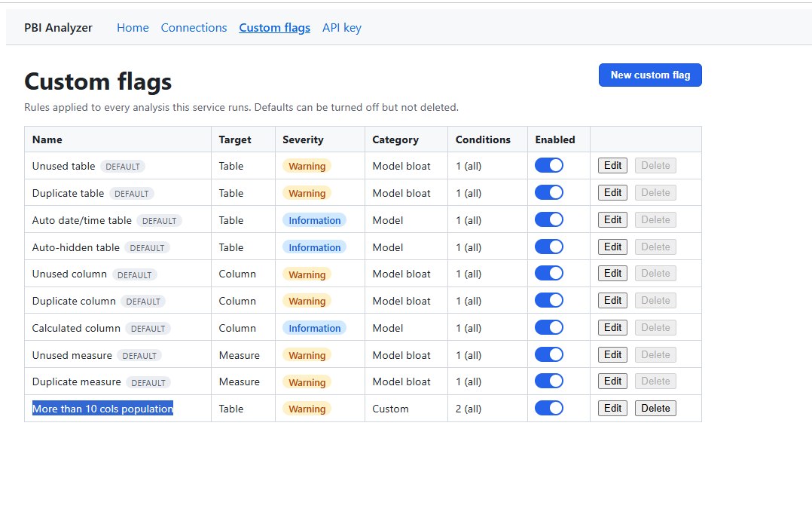Viewport: 812px width, 527px height.
Task: Click Column target in Calculated column row
Action: click(x=237, y=328)
